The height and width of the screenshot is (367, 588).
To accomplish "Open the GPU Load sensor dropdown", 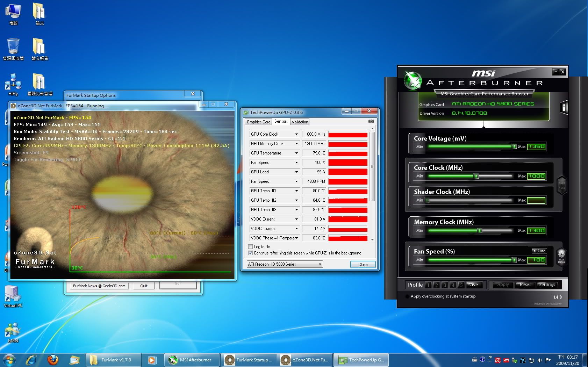I will point(296,172).
